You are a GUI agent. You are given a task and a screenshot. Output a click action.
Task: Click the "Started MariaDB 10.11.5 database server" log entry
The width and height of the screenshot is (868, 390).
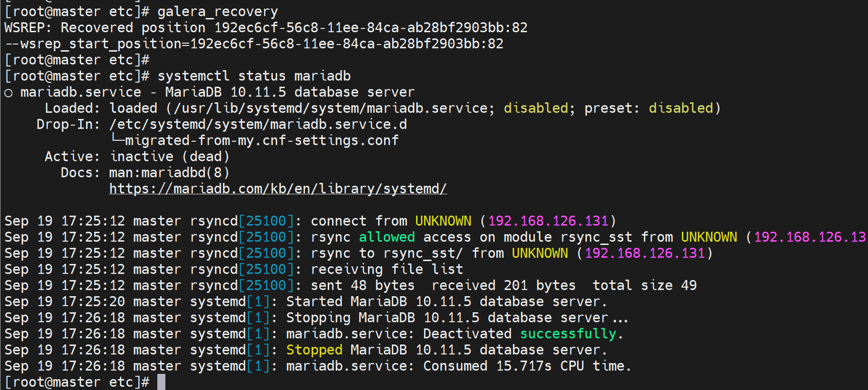tap(446, 301)
